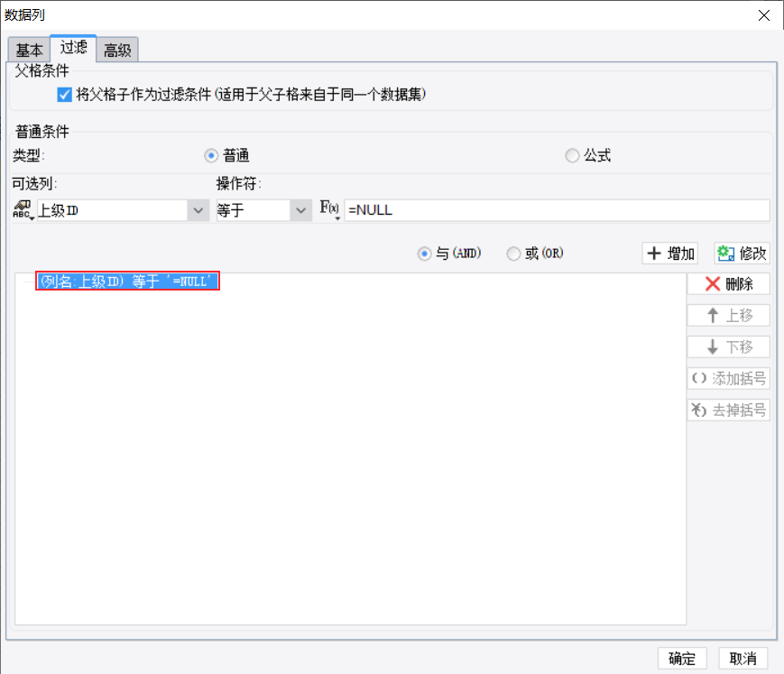This screenshot has height=674, width=784.
Task: Select the 普通 type radio button
Action: [x=211, y=155]
